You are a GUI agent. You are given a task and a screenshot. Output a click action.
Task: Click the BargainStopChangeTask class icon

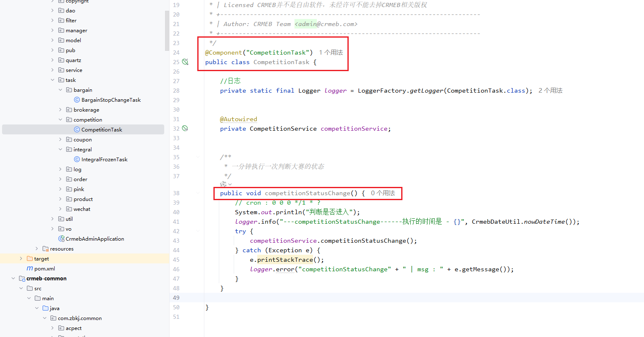click(x=77, y=100)
